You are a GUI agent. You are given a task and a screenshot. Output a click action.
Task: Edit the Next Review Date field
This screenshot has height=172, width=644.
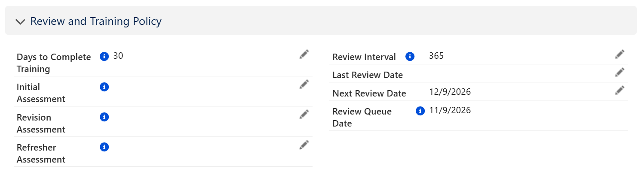click(619, 91)
